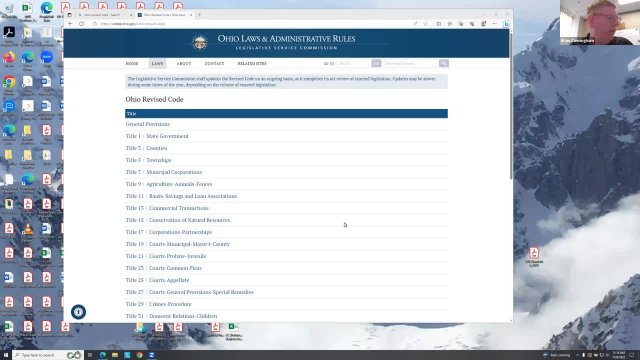Click the presenter webcam thumbnail

600,22
